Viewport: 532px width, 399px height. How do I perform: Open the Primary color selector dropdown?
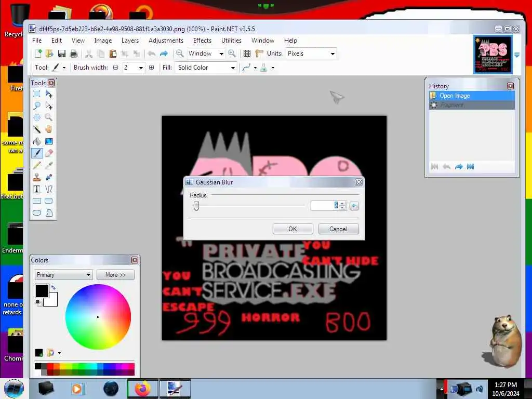tap(63, 275)
